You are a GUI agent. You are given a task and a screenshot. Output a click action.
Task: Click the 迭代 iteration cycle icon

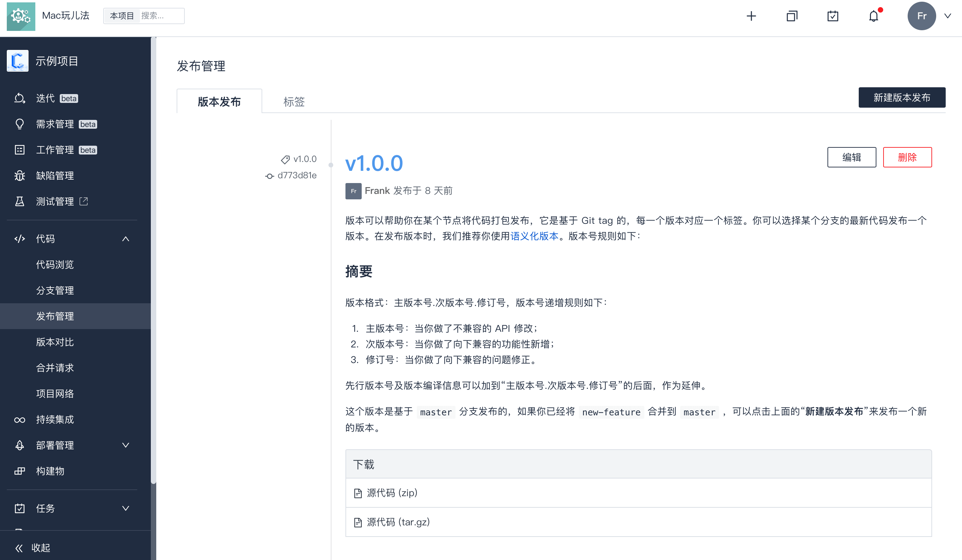(19, 98)
